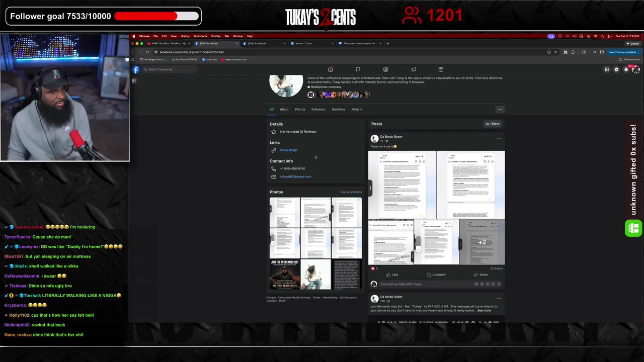Open Chrome Profiles menu

216,36
